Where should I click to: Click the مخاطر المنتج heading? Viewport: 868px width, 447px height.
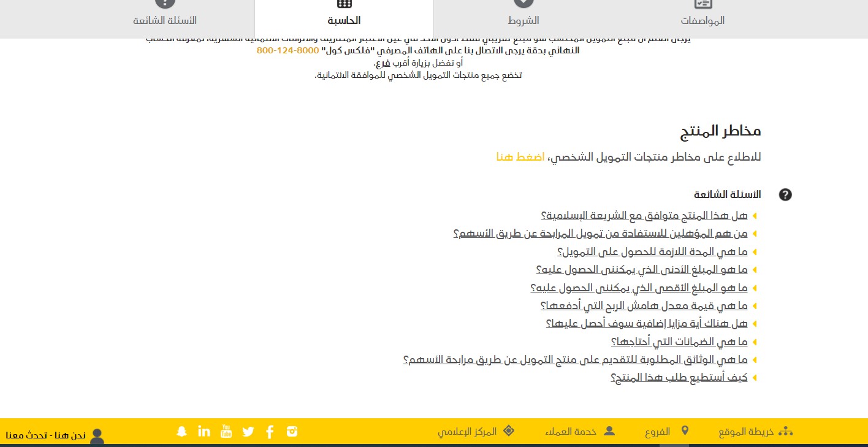click(x=721, y=131)
